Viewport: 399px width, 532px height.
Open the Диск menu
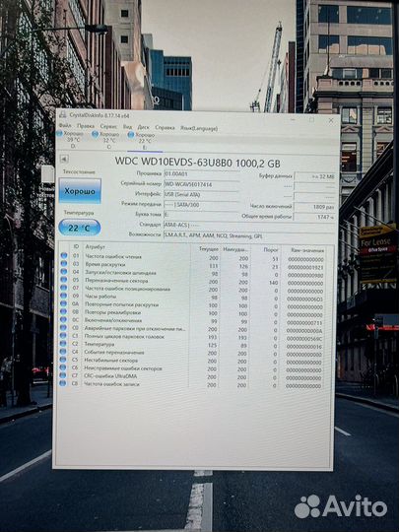click(143, 127)
